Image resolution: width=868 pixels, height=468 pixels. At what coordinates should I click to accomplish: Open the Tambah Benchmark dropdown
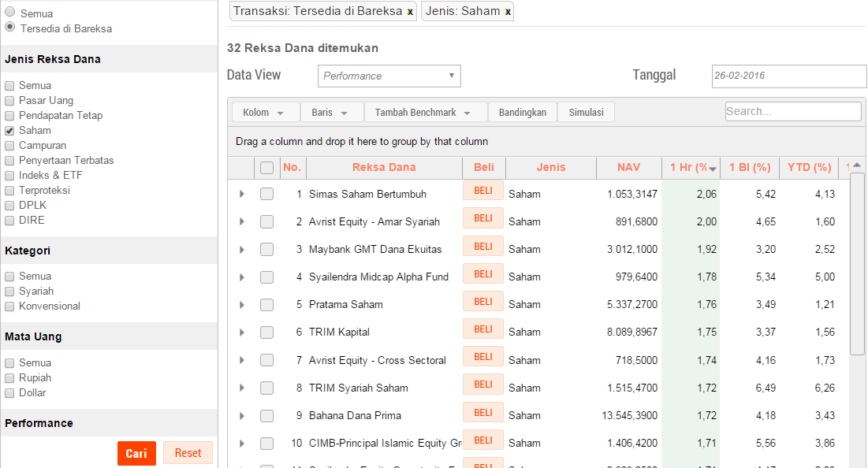tap(425, 113)
